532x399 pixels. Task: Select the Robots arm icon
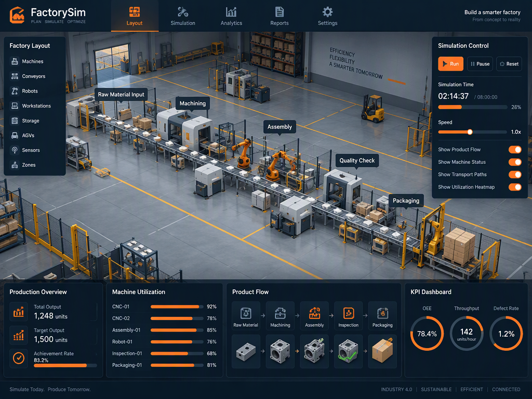[x=15, y=91]
